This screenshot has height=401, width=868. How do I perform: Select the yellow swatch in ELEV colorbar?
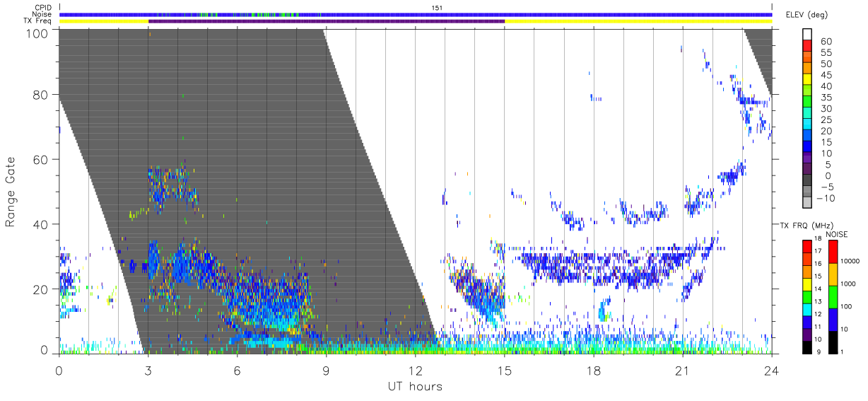808,79
